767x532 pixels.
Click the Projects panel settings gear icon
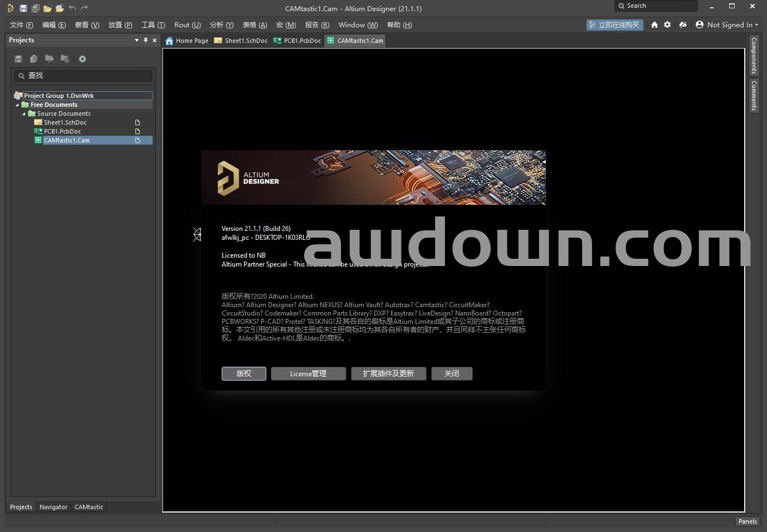pos(82,59)
